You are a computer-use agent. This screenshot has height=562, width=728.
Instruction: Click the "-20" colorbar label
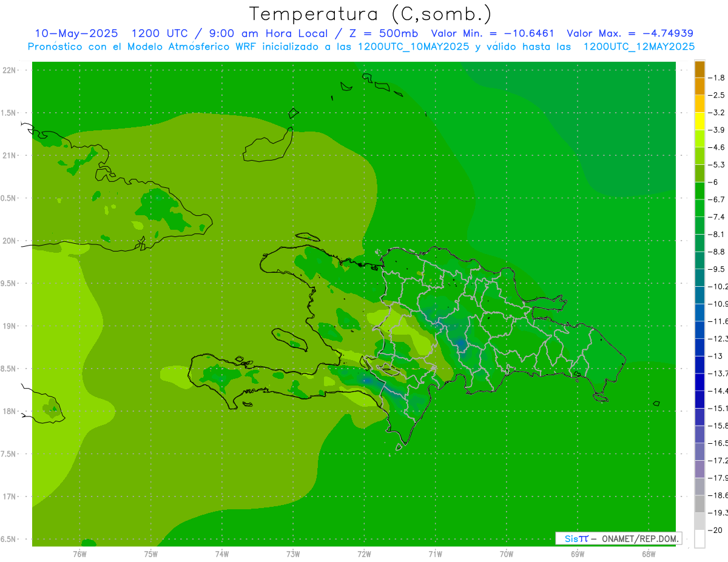click(x=715, y=530)
